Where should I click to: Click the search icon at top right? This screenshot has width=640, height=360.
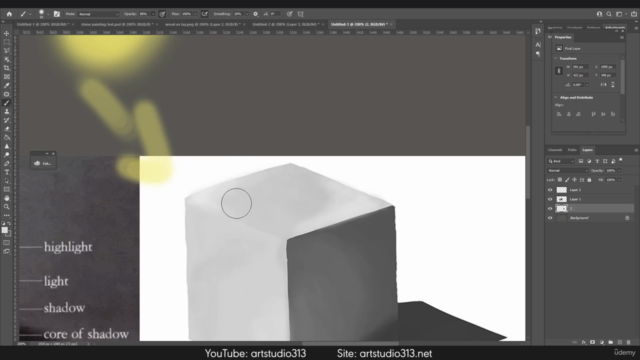(x=609, y=14)
